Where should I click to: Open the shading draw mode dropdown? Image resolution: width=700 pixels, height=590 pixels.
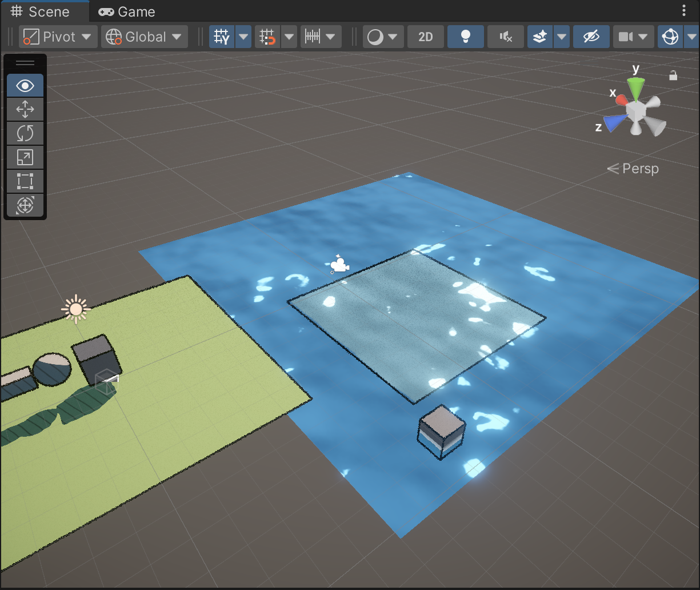click(x=383, y=37)
